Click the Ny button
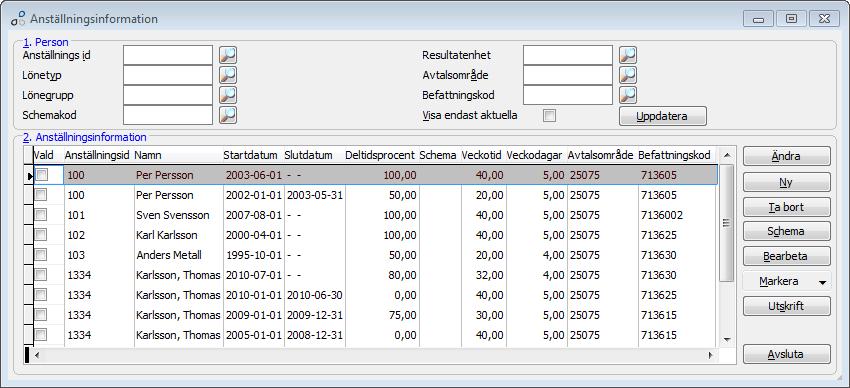This screenshot has width=850, height=388. [x=787, y=182]
